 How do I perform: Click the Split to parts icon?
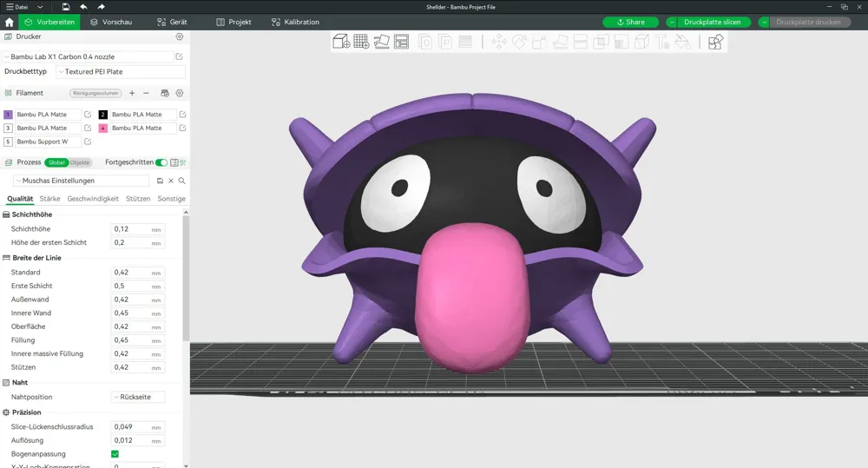pos(445,42)
